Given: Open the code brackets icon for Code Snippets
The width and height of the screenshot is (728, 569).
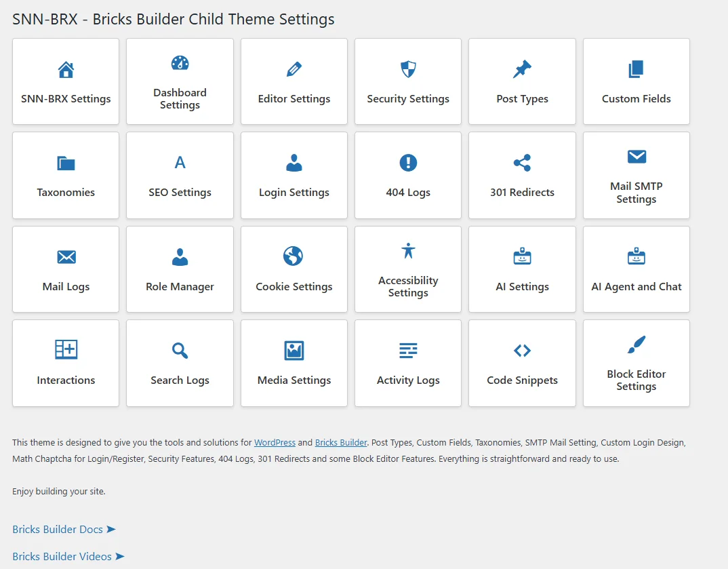Looking at the screenshot, I should coord(522,351).
